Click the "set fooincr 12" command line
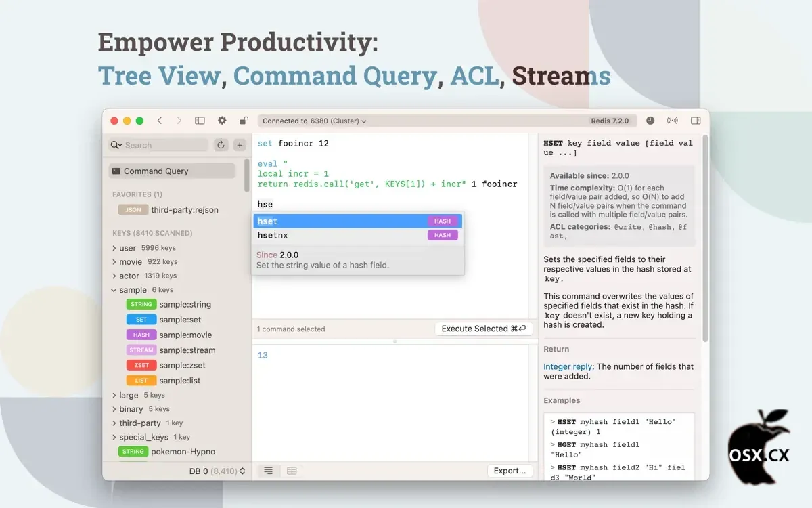This screenshot has width=812, height=508. (293, 144)
